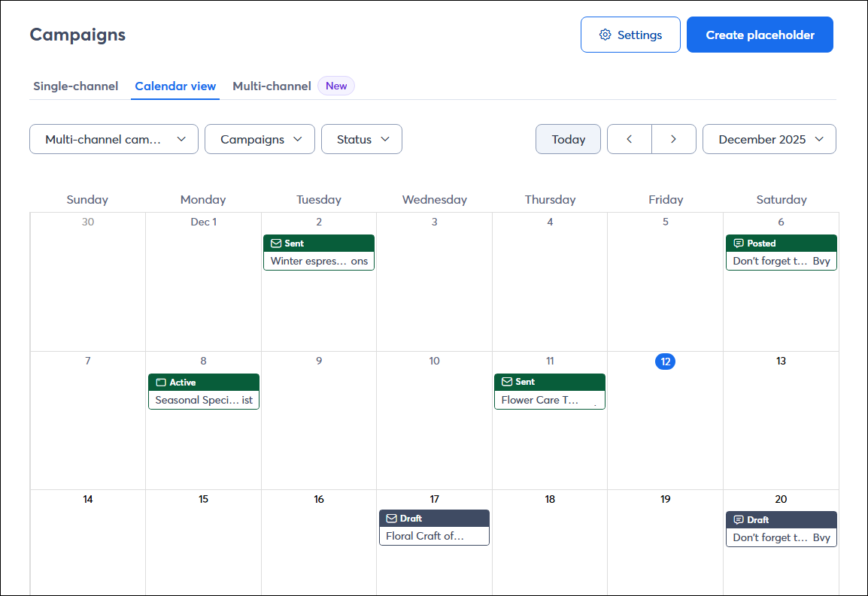Click the envelope icon on the Winter espresso Sent campaign
Image resolution: width=868 pixels, height=596 pixels.
(x=276, y=243)
